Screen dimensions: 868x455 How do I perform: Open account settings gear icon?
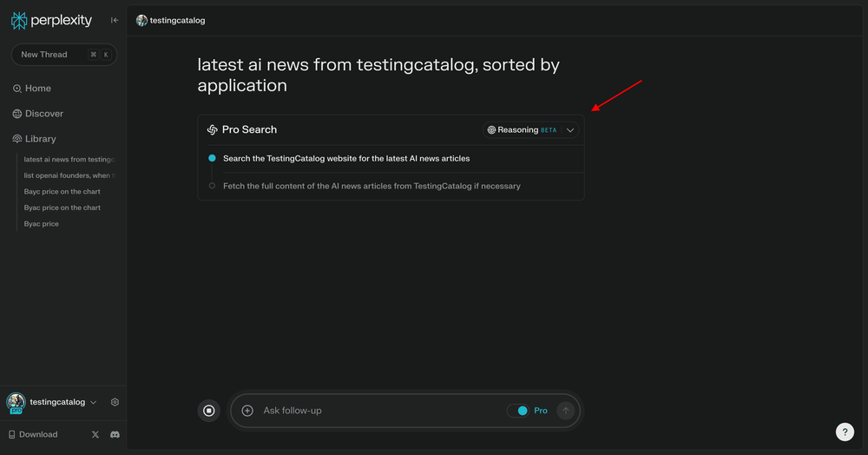115,402
